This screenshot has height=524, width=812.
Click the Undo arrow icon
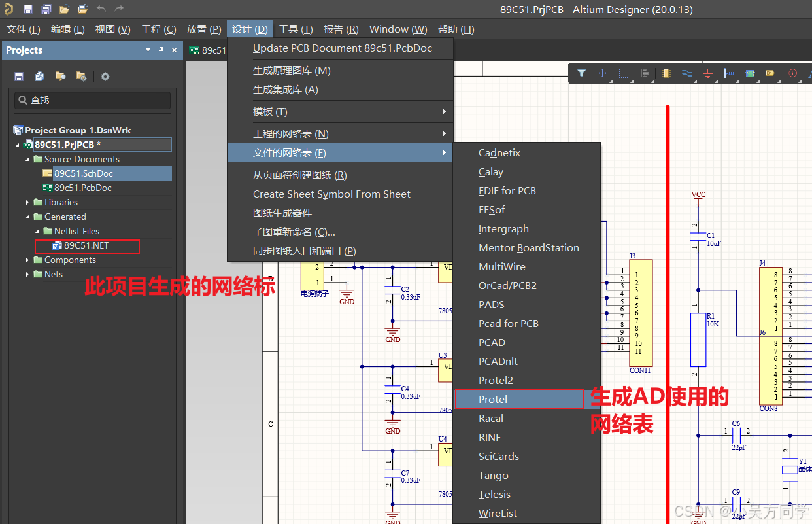(101, 9)
